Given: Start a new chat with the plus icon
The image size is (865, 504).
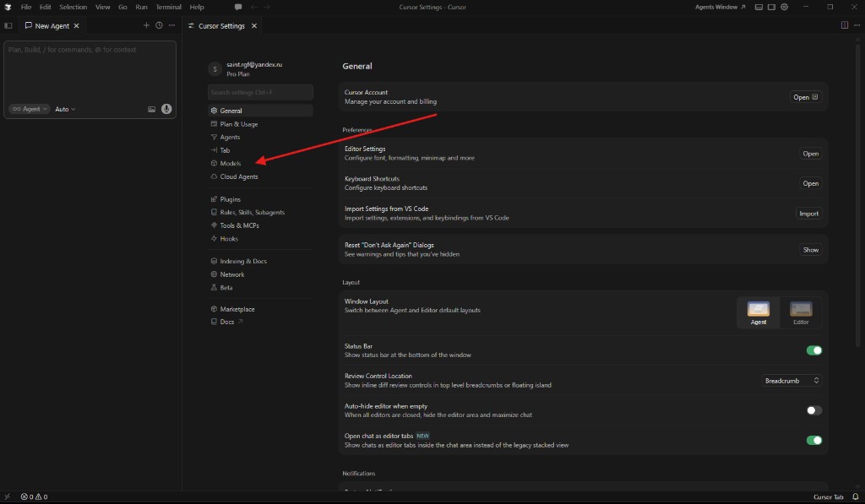Looking at the screenshot, I should click(x=146, y=25).
